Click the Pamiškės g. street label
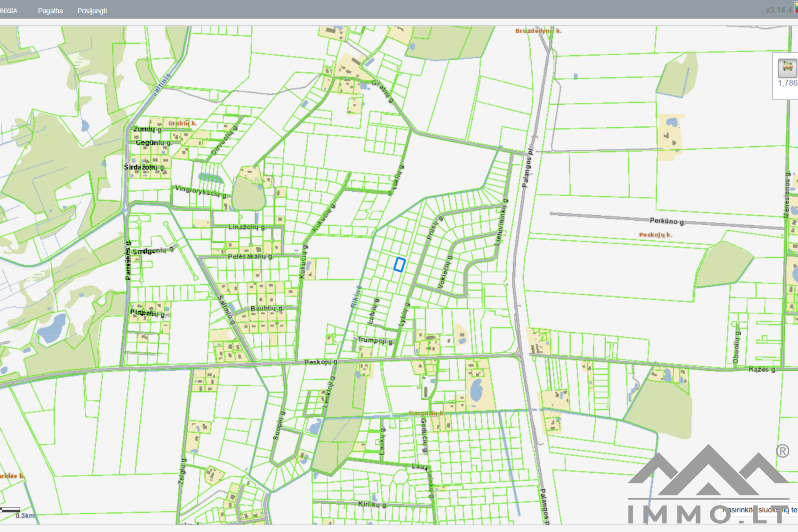This screenshot has height=532, width=798. click(x=128, y=260)
